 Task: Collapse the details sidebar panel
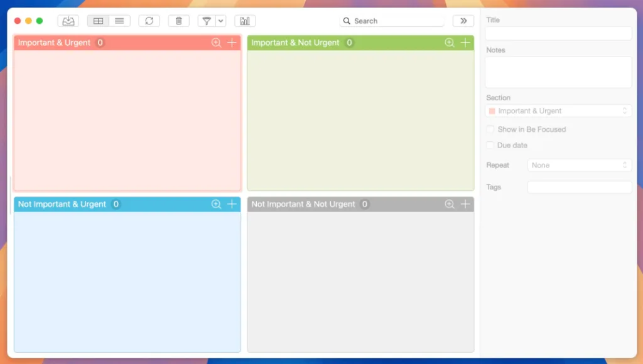click(x=463, y=21)
